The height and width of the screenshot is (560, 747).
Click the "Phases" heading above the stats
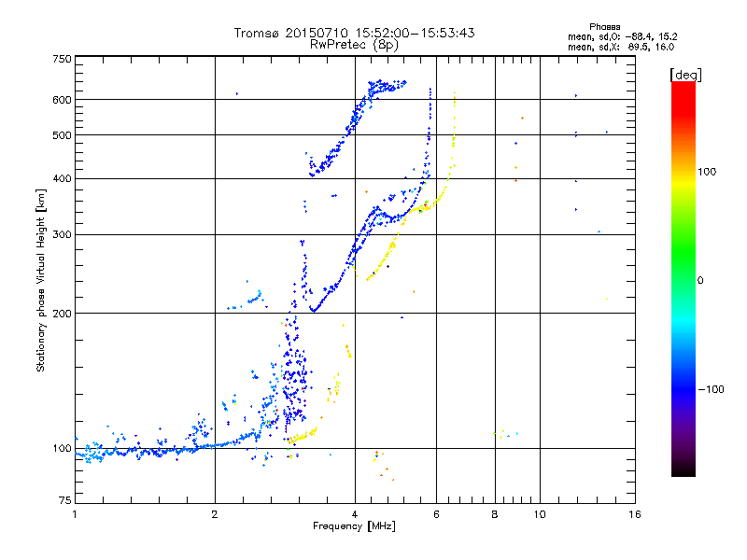click(604, 27)
